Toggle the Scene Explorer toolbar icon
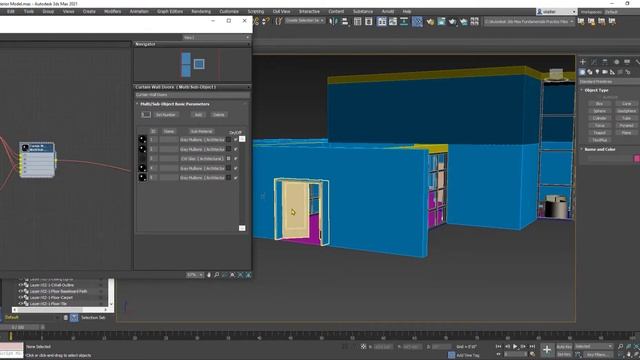 tap(358, 22)
